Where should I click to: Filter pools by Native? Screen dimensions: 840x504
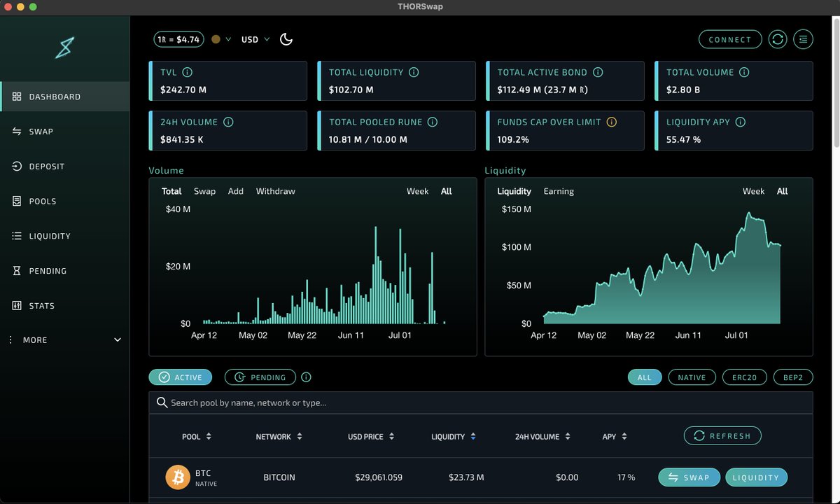692,377
